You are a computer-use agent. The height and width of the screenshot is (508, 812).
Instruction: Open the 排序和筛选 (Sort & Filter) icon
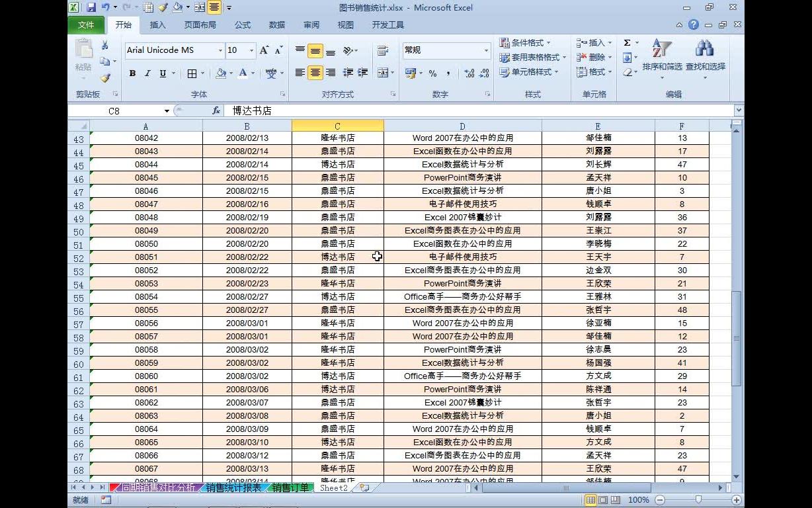point(661,48)
